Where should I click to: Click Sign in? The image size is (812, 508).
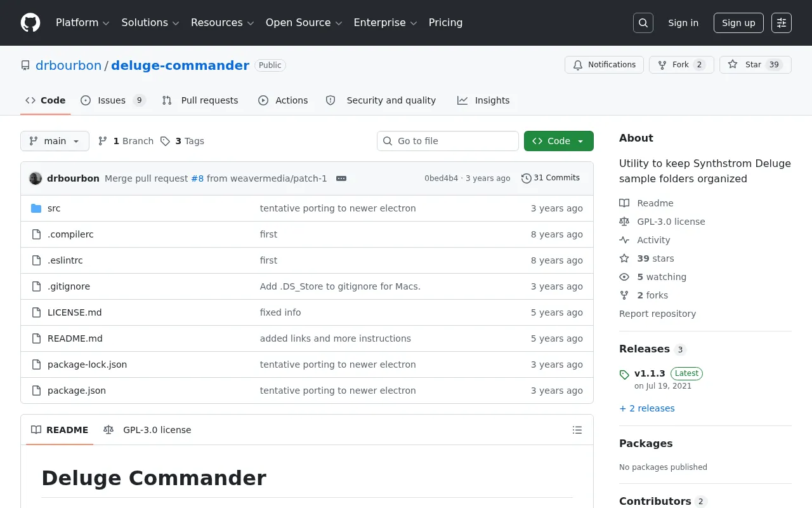point(683,23)
